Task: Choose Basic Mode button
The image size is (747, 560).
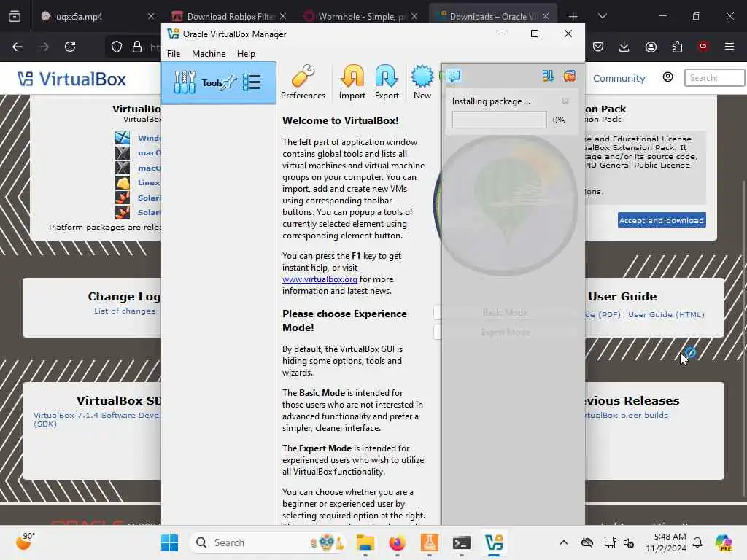Action: click(x=505, y=312)
